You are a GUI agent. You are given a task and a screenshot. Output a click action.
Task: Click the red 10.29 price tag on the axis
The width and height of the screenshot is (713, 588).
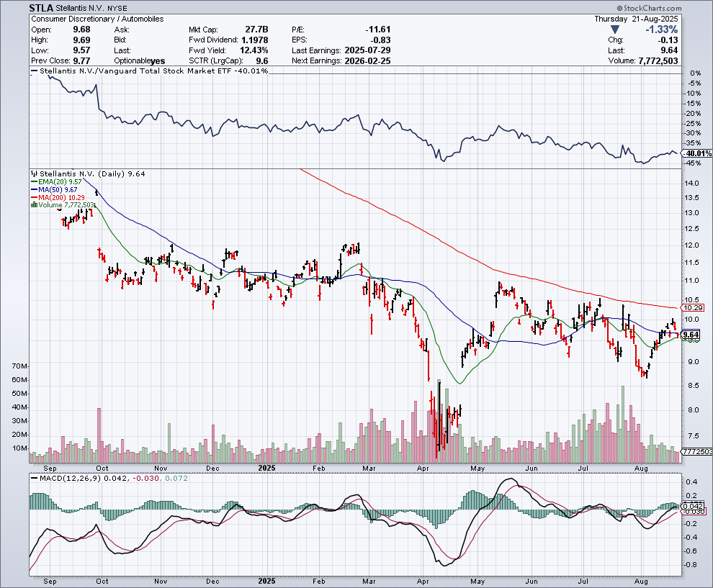(694, 307)
